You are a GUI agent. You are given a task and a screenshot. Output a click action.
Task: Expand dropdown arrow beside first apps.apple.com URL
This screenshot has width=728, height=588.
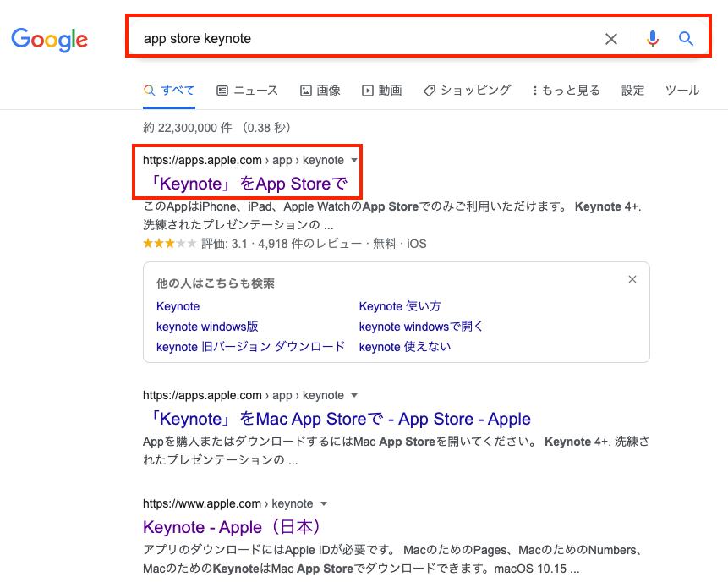354,160
